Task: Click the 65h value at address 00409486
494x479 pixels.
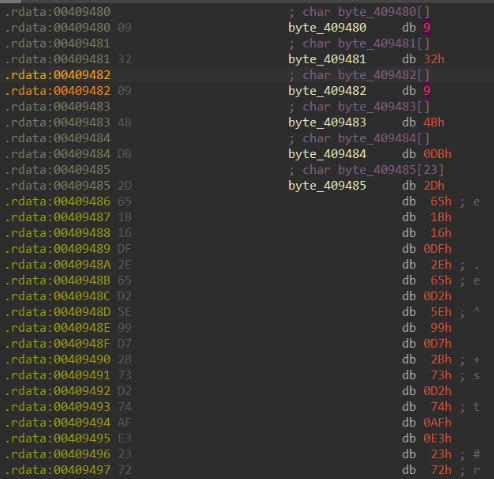Action: 441,202
